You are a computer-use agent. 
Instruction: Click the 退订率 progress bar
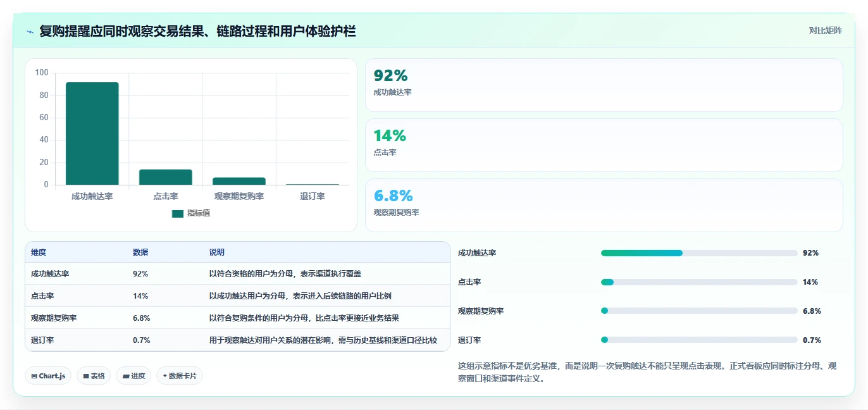[x=699, y=340]
